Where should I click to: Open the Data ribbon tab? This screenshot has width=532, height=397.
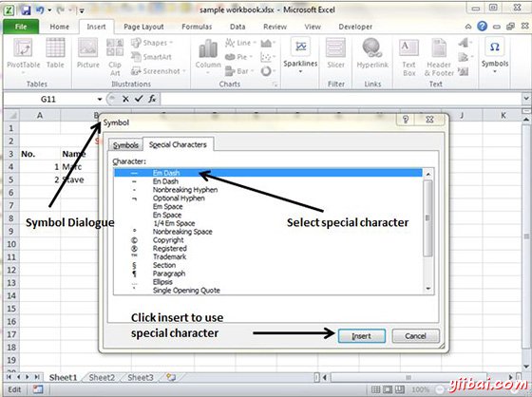pos(237,27)
